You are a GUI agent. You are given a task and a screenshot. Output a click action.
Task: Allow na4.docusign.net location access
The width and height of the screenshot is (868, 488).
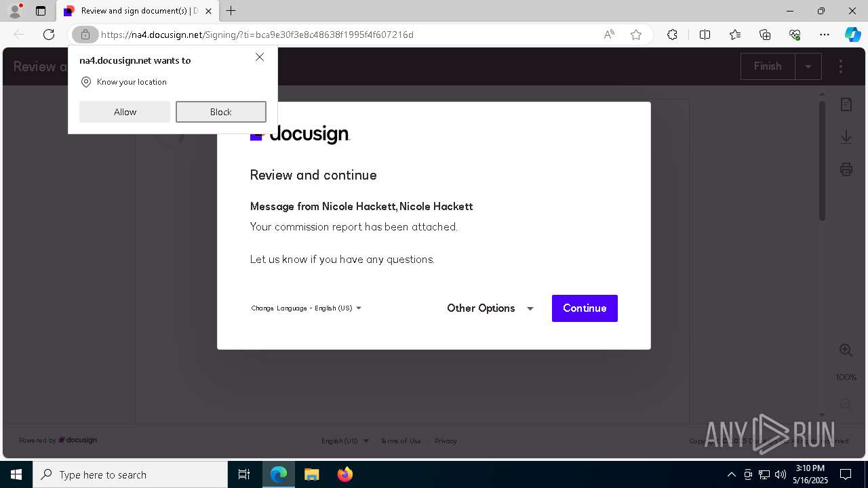[125, 112]
